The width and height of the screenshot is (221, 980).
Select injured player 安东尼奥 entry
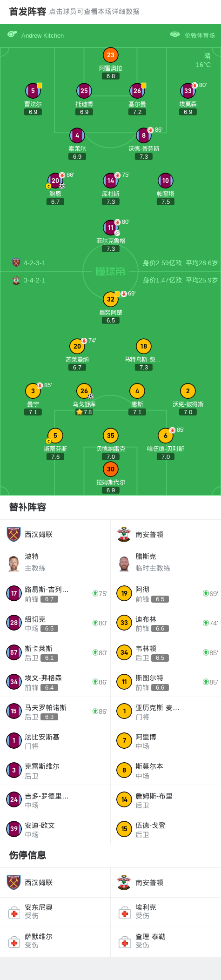coord(55,912)
